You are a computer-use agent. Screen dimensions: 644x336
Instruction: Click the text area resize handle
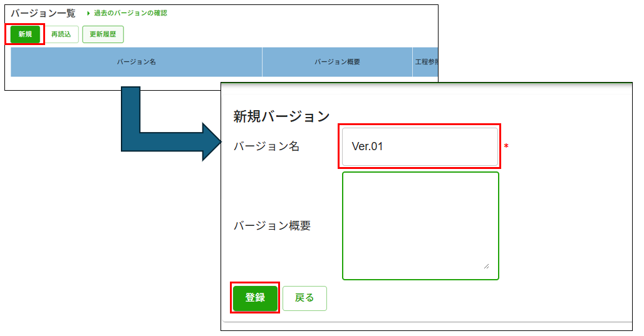coord(486,267)
